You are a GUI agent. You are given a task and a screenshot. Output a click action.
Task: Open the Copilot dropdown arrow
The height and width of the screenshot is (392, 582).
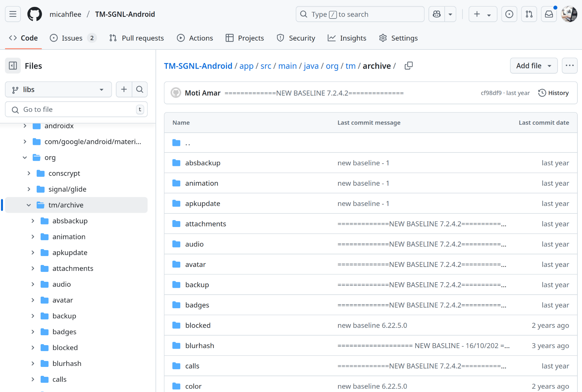(450, 14)
